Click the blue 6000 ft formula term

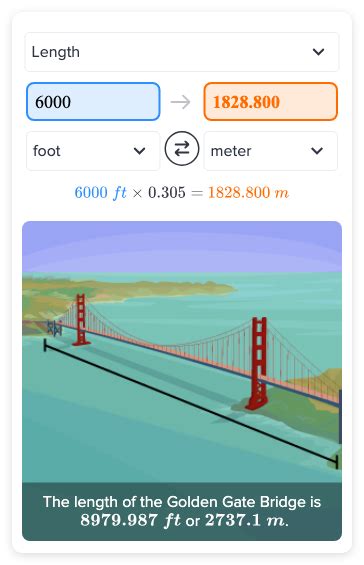pos(100,192)
